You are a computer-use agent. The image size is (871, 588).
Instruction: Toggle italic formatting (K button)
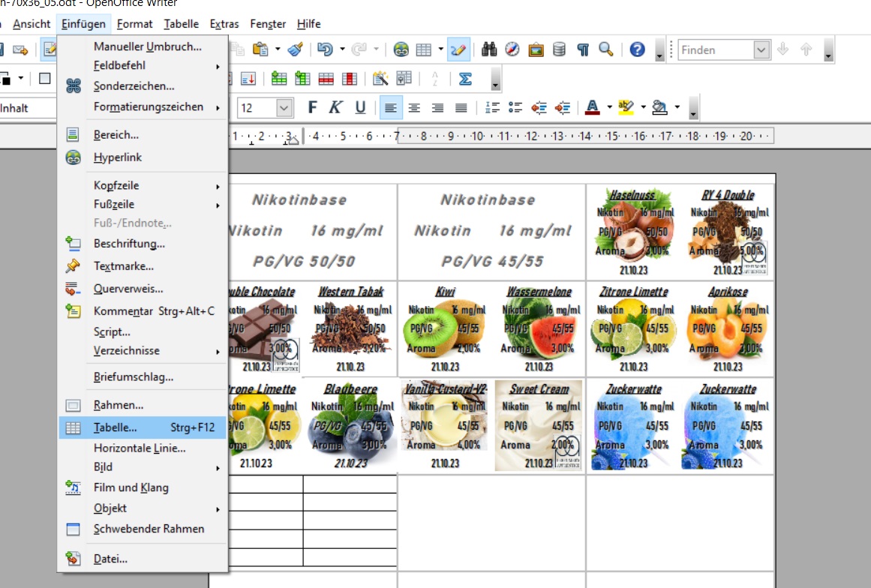[335, 107]
